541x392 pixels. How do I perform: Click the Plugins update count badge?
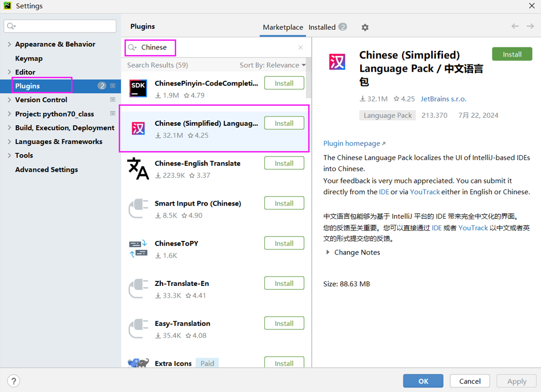102,85
